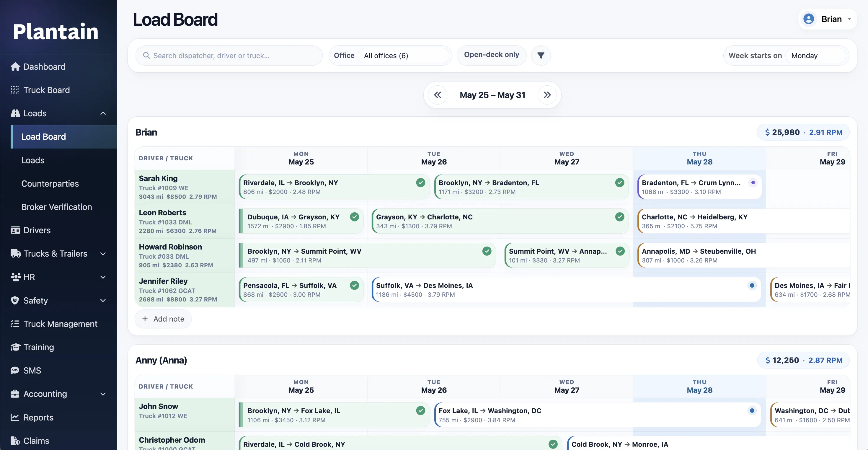This screenshot has height=450, width=868.
Task: Click green checkmark on Riverdale to Brooklyn load
Action: 420,183
